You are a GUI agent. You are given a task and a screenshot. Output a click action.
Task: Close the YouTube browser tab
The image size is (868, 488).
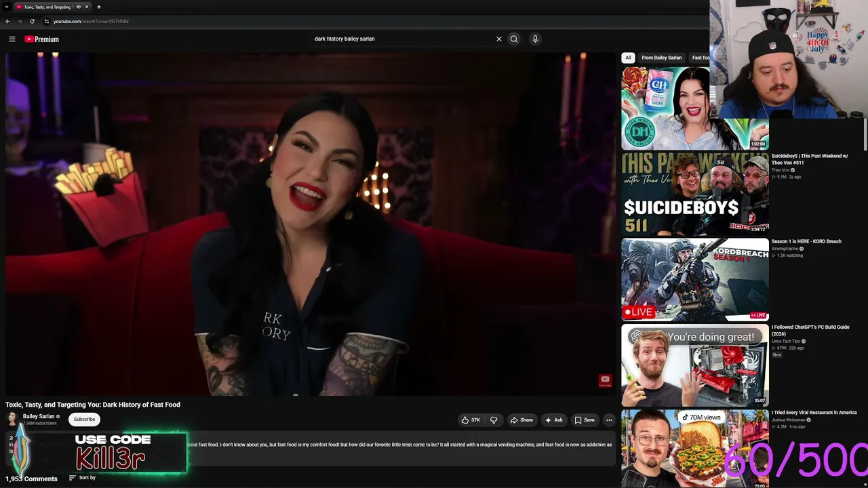pyautogui.click(x=87, y=7)
